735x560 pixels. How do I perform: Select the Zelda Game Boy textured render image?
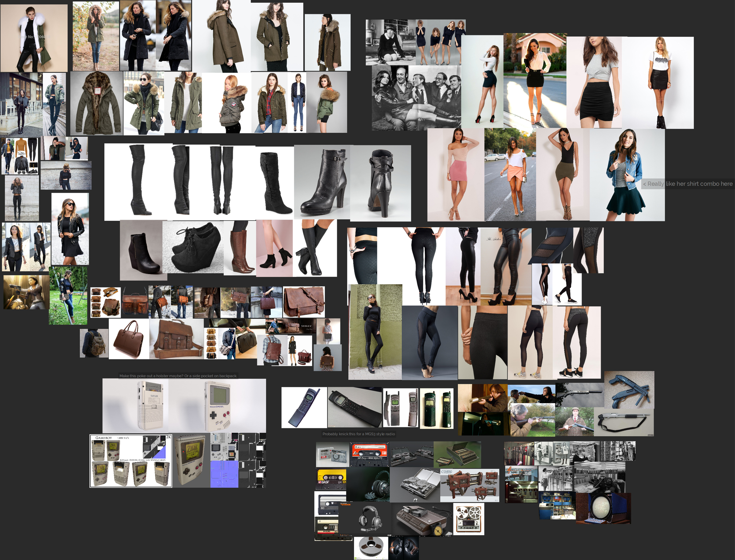191,460
